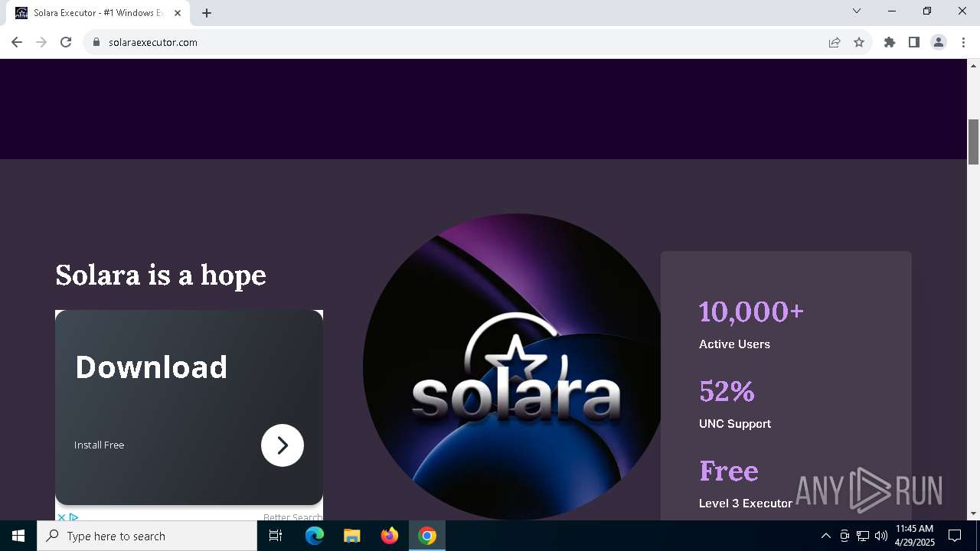Click Level 3 Executor label
Screen dimensions: 980x551
[x=746, y=504]
